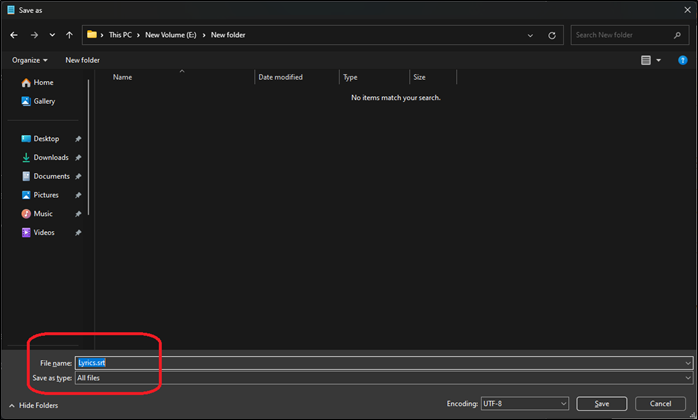Open the Save as type dropdown
The height and width of the screenshot is (420, 698).
(x=384, y=378)
